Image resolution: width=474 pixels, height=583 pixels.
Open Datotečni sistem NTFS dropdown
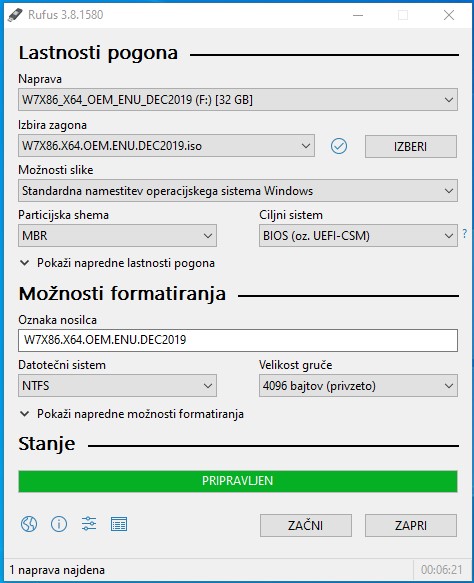point(117,386)
